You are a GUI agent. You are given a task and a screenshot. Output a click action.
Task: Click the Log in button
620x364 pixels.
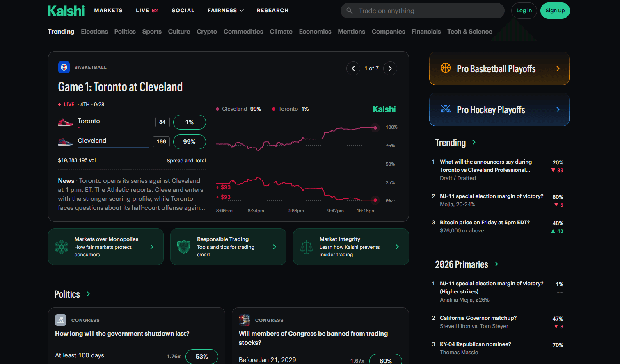[x=524, y=11]
